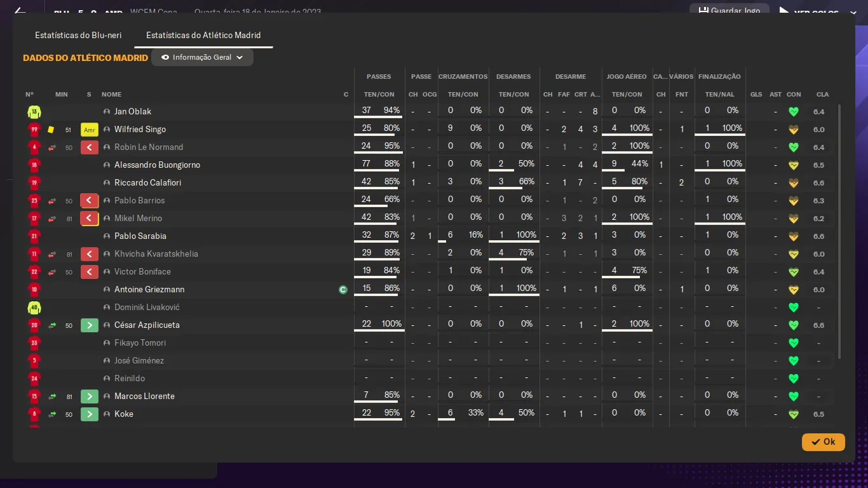This screenshot has width=868, height=488.
Task: Save the game with Guardar Jogo
Action: click(729, 11)
